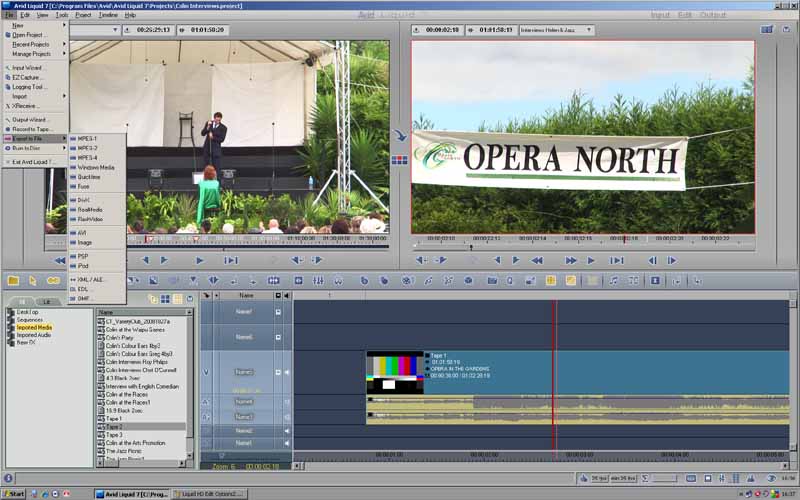Click Open Project in the File menu
The height and width of the screenshot is (500, 800).
(x=35, y=35)
